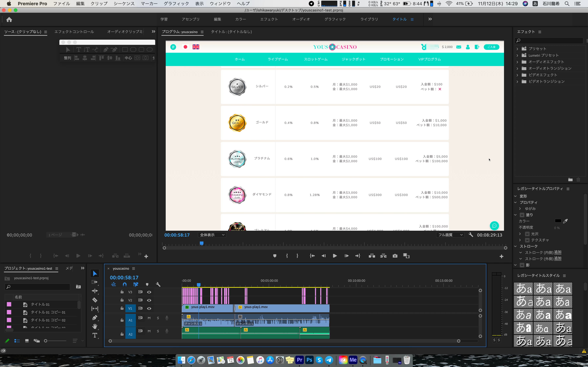The height and width of the screenshot is (367, 588).
Task: Switch to the カラー workspace tab
Action: [x=240, y=19]
